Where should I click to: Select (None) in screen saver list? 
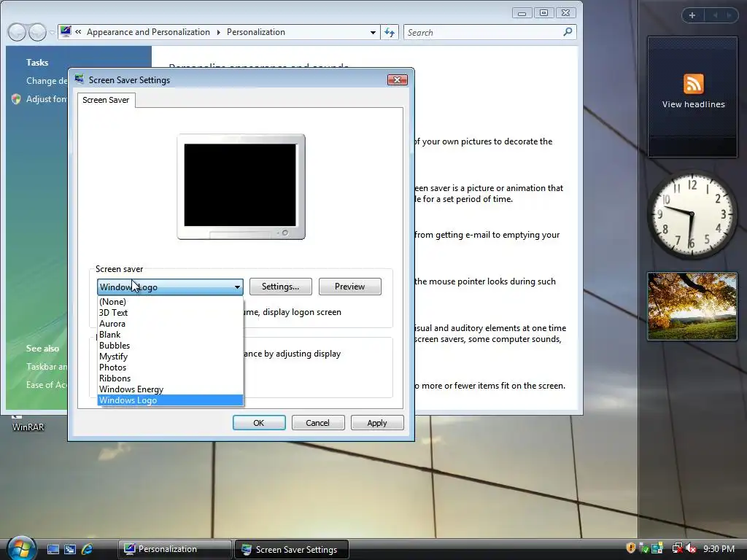(x=170, y=301)
